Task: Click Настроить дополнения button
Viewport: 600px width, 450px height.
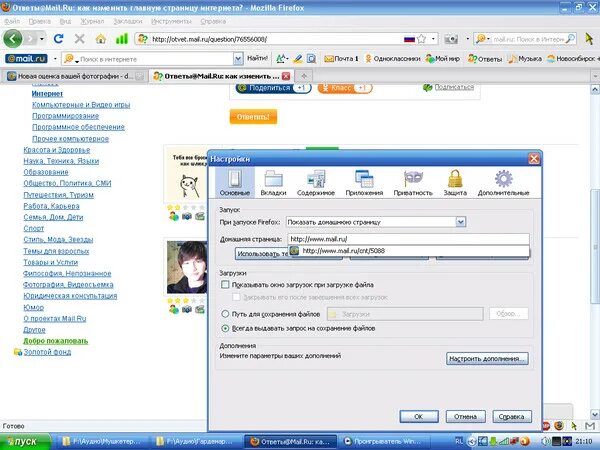Action: tap(487, 359)
